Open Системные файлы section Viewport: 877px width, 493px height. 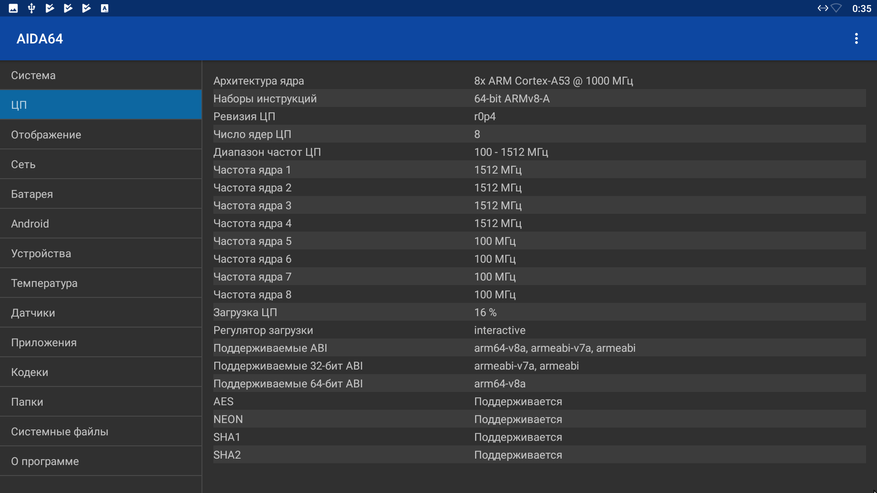click(101, 431)
